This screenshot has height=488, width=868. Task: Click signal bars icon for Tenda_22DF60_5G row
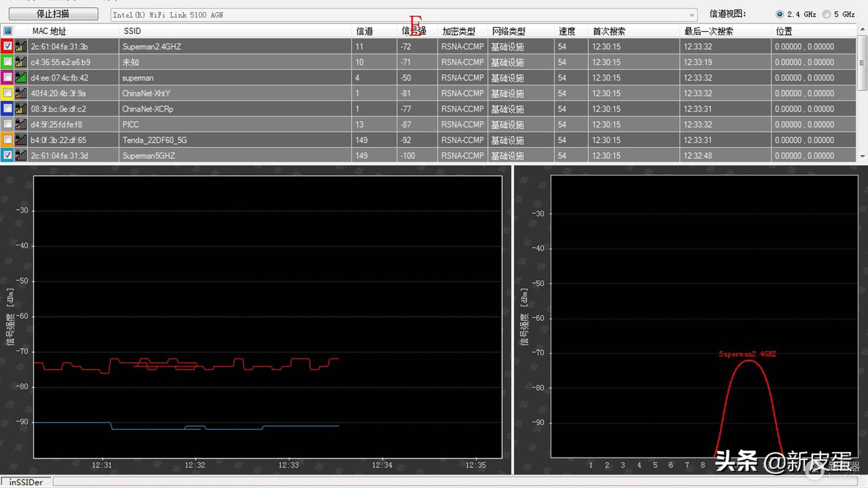click(21, 140)
